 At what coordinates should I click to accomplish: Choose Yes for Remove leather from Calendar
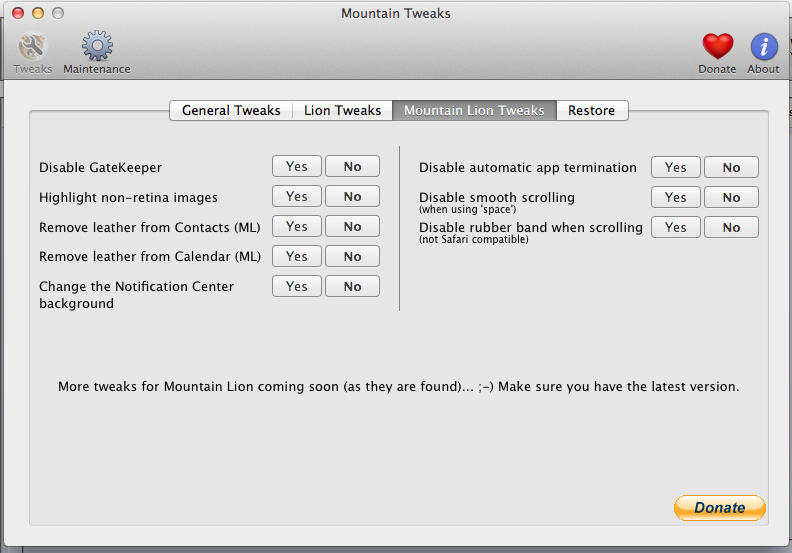coord(296,256)
